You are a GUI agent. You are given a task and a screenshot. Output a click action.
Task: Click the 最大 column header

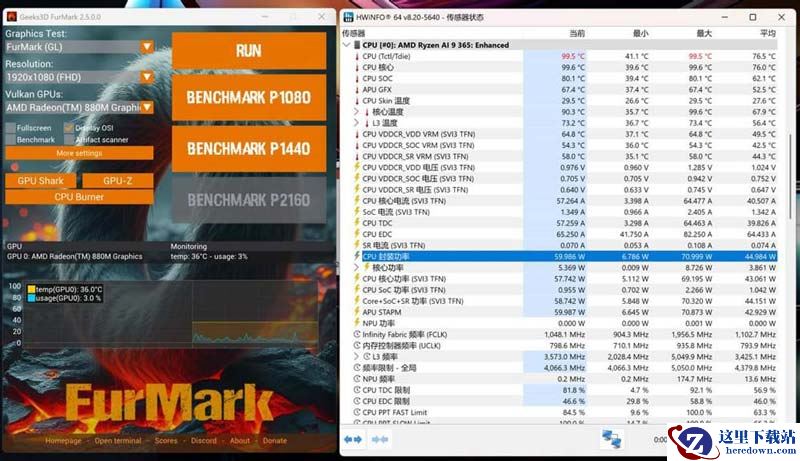pos(704,34)
